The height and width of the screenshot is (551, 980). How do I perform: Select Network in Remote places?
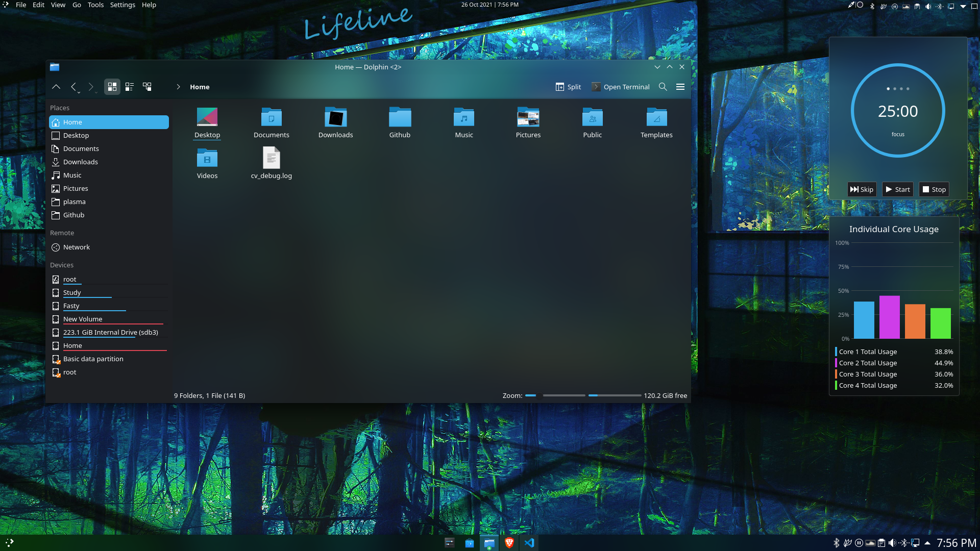coord(77,247)
